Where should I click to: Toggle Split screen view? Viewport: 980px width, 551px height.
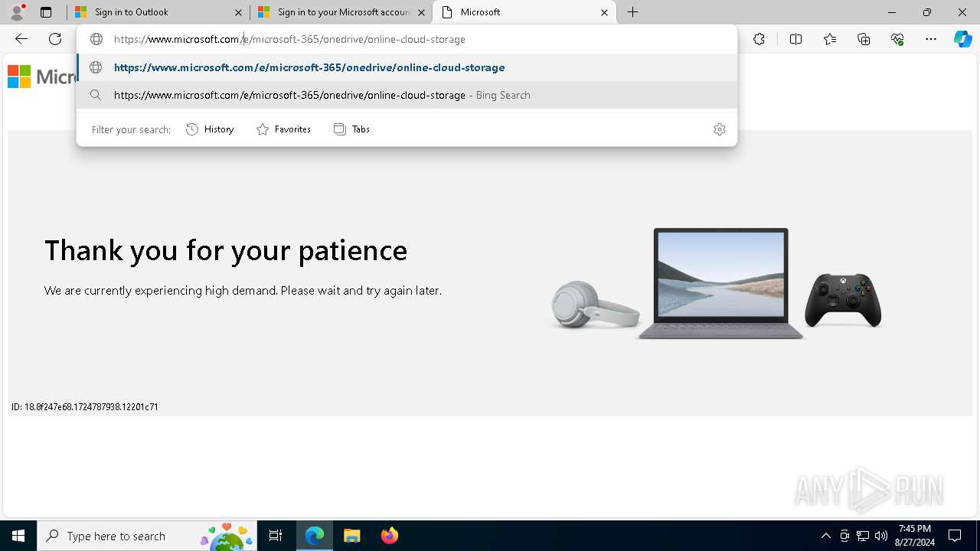pos(795,39)
